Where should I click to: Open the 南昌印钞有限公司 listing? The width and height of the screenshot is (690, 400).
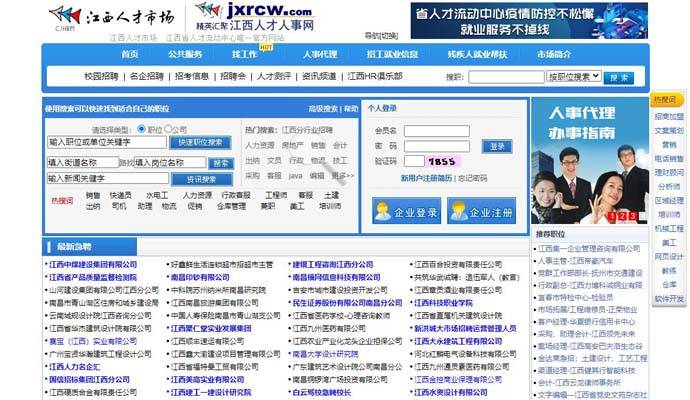pos(200,277)
